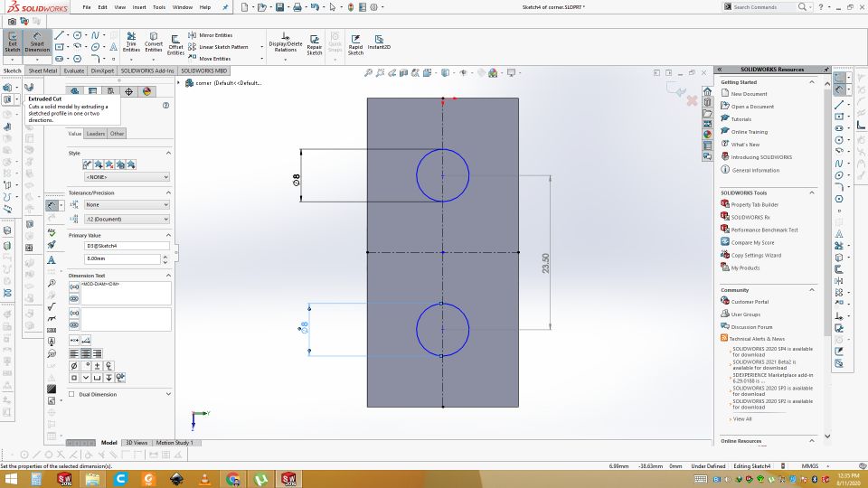Expand the corner part tree node
This screenshot has width=868, height=488.
(x=179, y=83)
